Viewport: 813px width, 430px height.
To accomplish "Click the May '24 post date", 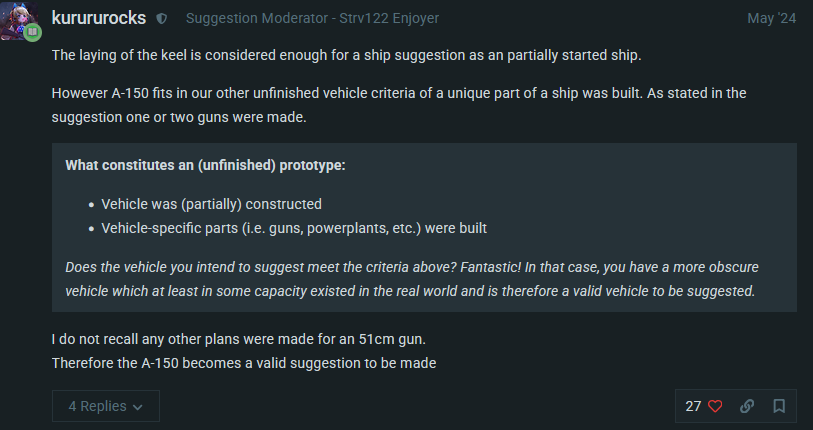I will pos(772,19).
